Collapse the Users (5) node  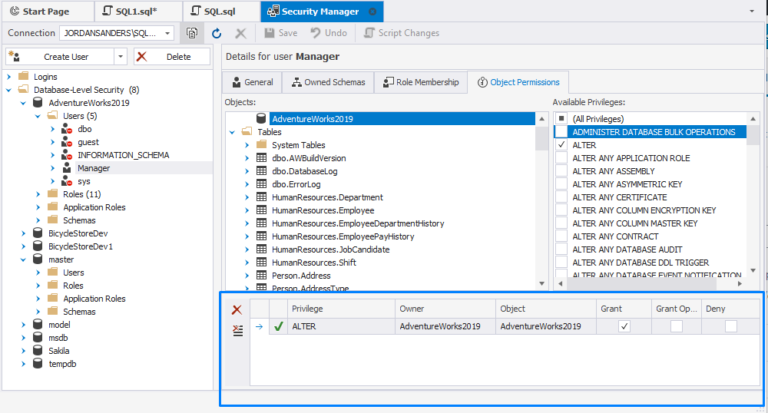[x=38, y=116]
